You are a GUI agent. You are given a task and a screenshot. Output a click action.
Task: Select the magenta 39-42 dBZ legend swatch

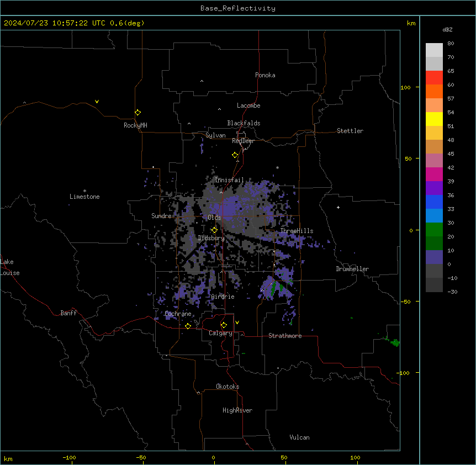[434, 174]
